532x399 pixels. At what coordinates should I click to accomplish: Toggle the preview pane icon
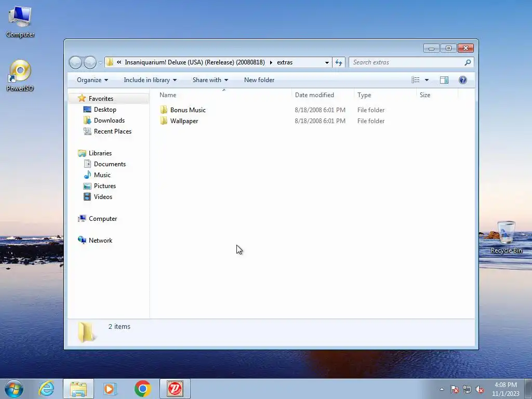point(444,79)
